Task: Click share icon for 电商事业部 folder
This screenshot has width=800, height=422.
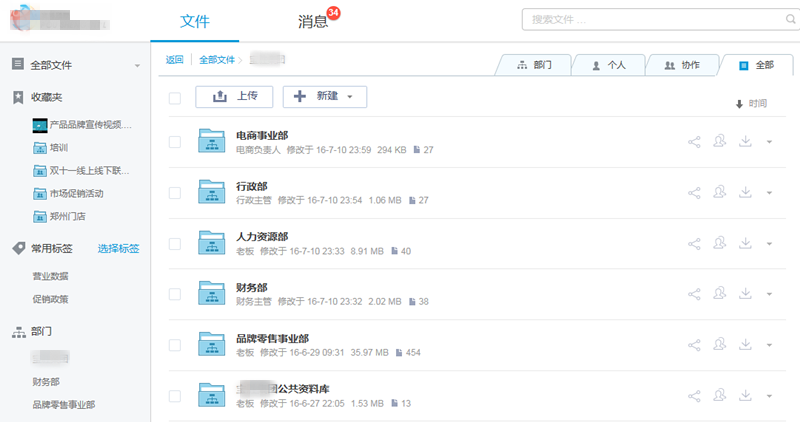Action: coord(695,142)
